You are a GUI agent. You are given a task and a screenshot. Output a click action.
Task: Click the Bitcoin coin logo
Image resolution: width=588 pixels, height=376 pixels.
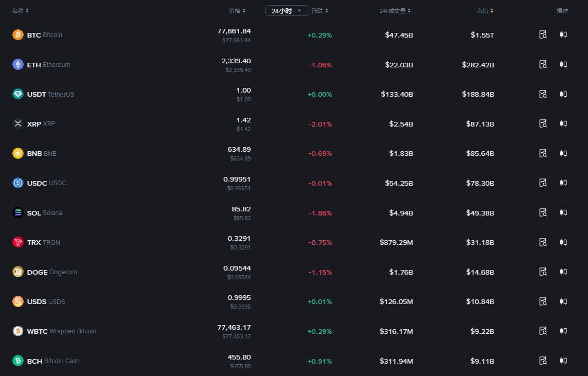pos(17,35)
